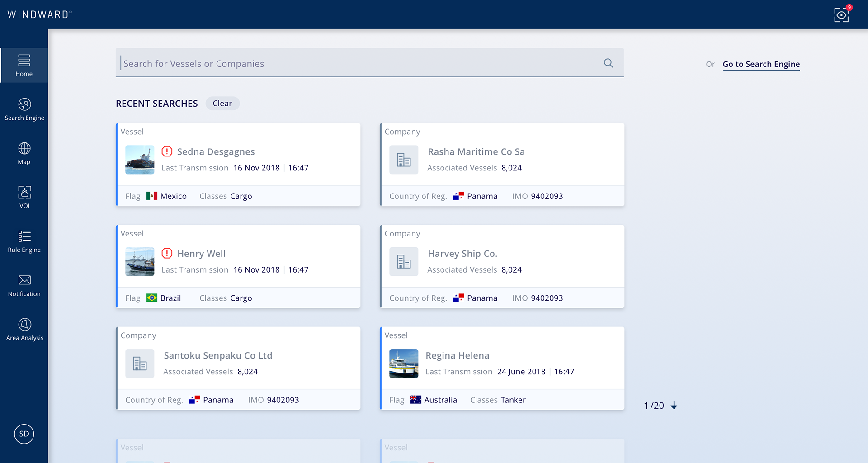Follow the Go to Search Engine link
Screen dimensions: 868x463
point(761,64)
